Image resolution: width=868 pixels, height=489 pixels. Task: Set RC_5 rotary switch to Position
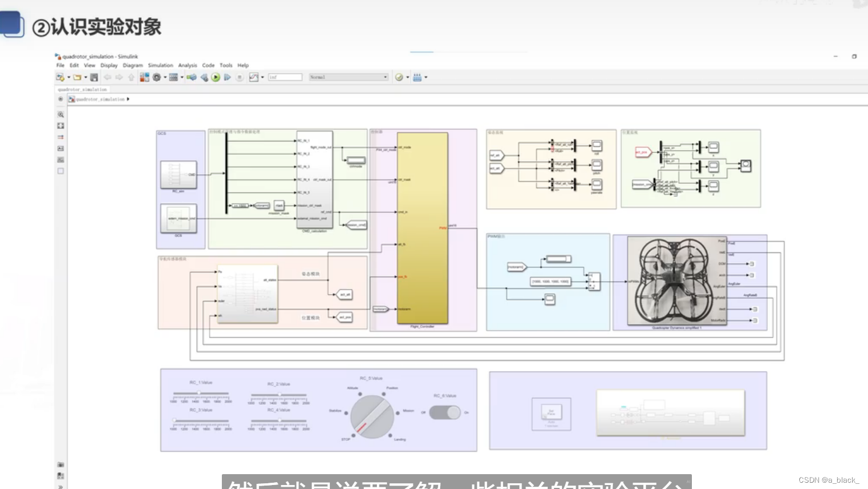click(x=385, y=394)
